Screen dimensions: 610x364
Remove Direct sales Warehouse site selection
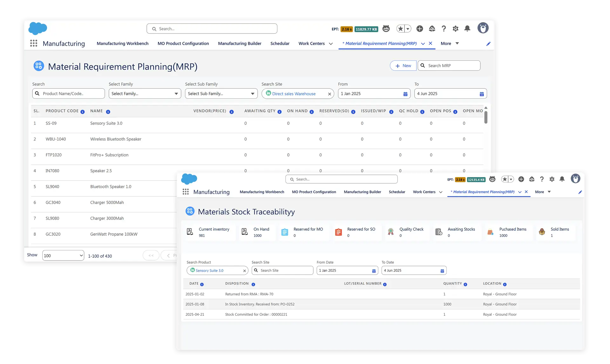(x=329, y=94)
